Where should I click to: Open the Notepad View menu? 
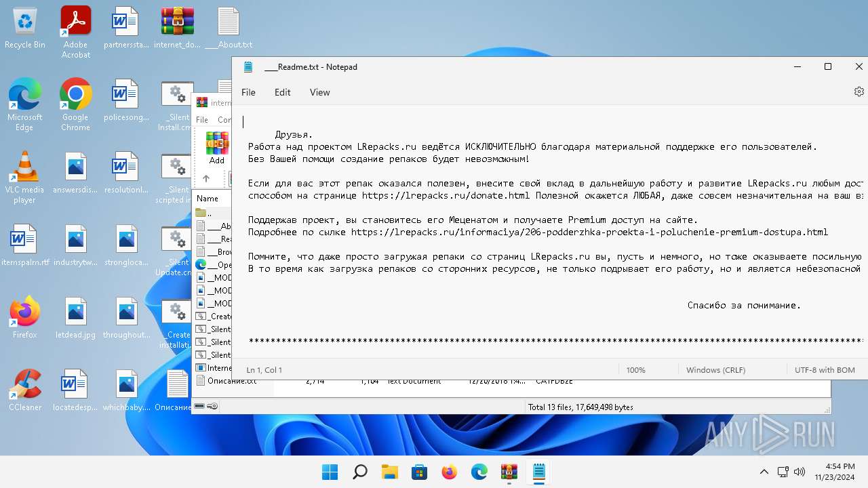(x=320, y=92)
